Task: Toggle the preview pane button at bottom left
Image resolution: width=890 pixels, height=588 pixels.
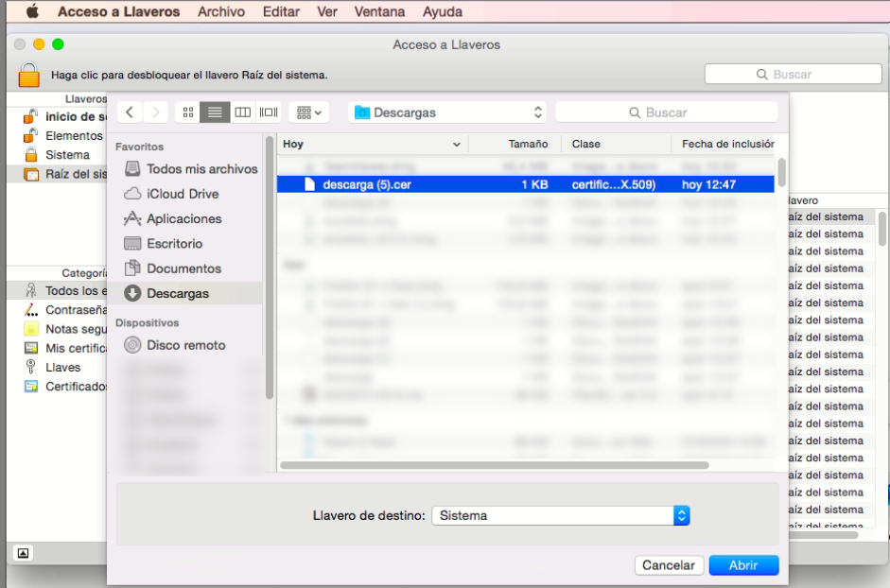Action: (24, 553)
